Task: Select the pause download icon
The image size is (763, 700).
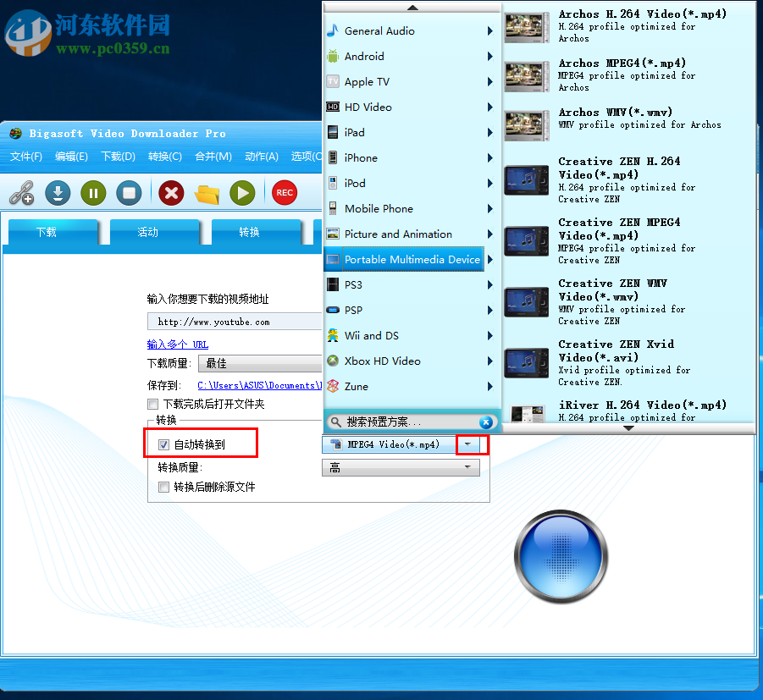Action: tap(93, 193)
